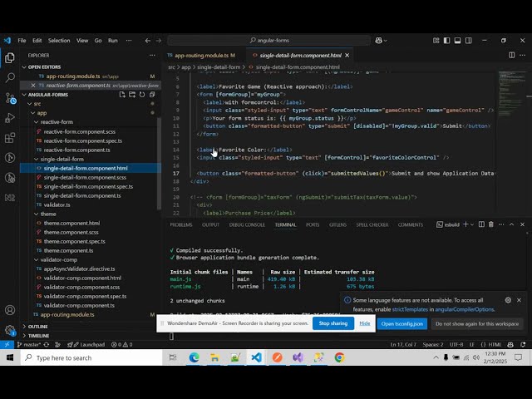Open theme.component.html in the explorer
Viewport: 532px width, 399px height.
point(71,223)
